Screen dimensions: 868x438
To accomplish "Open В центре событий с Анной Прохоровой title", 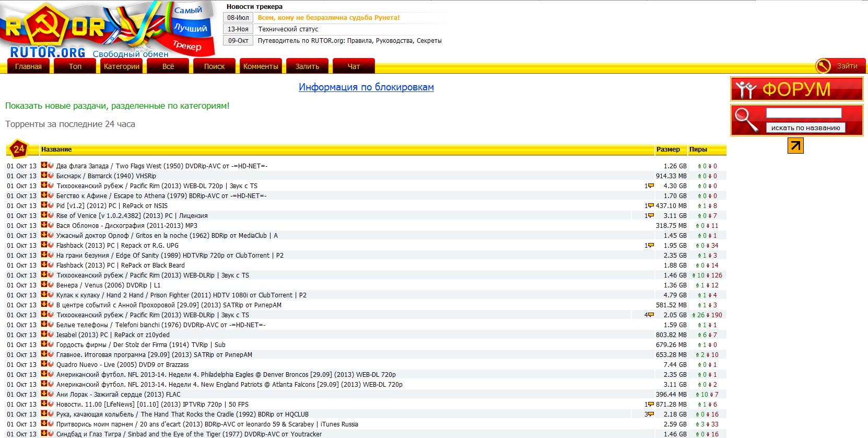I will [169, 305].
